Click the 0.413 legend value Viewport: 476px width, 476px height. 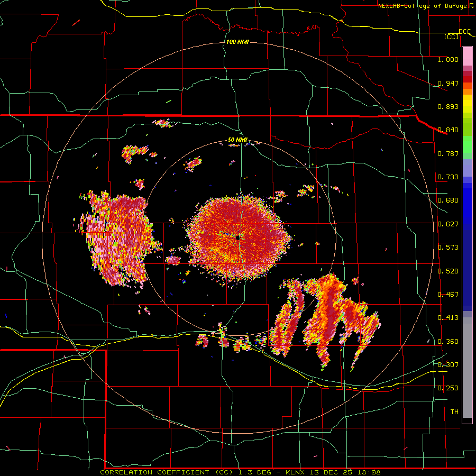[x=448, y=318]
